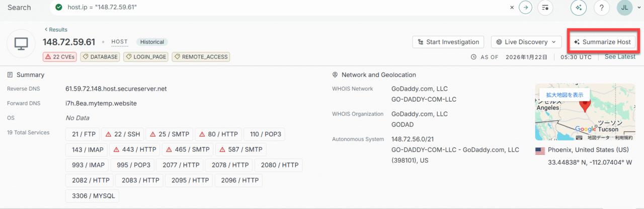Follow the See Latest link

(x=620, y=57)
